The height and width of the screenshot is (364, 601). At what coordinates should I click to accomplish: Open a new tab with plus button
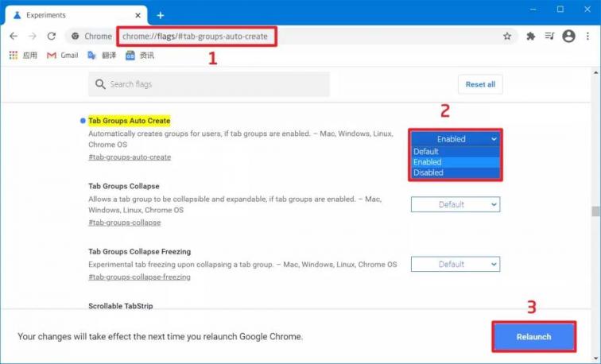point(161,15)
